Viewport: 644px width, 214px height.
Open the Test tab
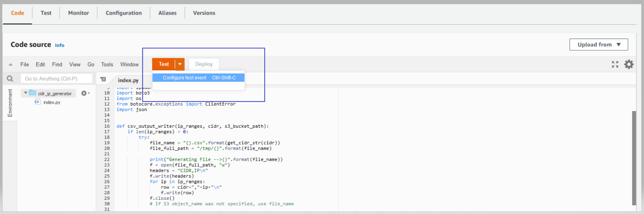(x=46, y=13)
